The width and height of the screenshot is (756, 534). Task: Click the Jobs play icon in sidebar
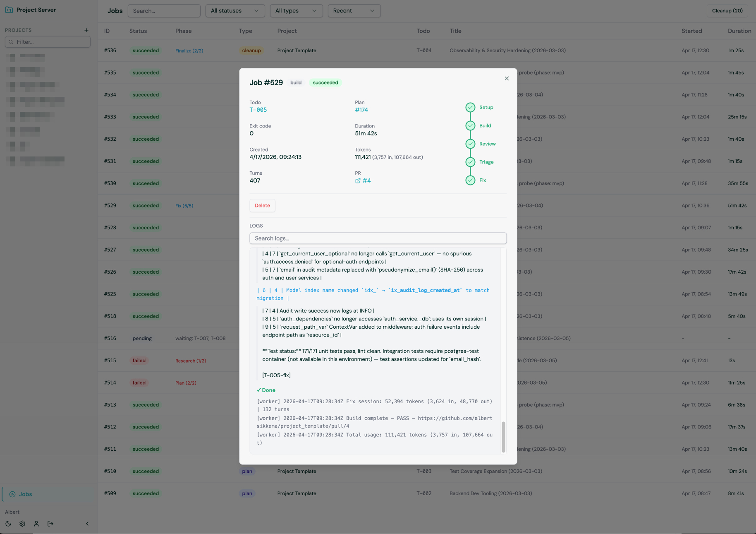[x=13, y=494]
